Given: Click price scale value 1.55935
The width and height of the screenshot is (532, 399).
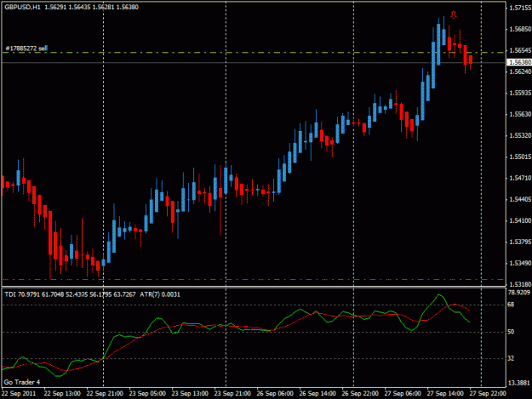Looking at the screenshot, I should point(520,93).
